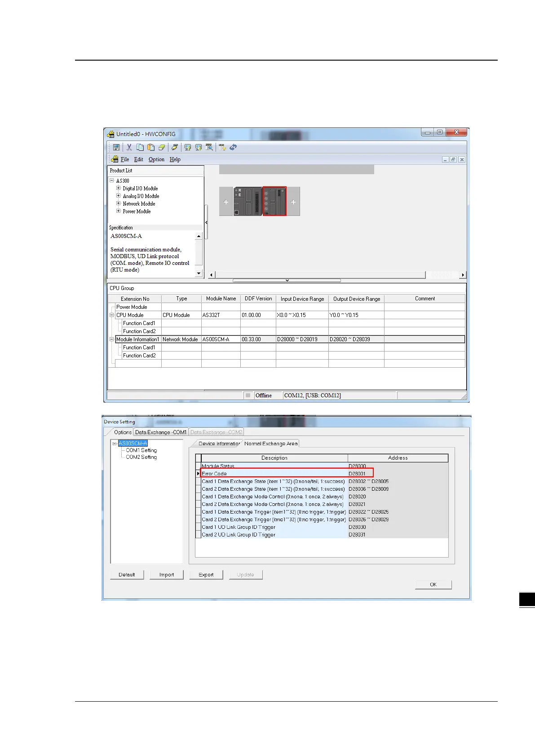Open the Device Information tab
The height and width of the screenshot is (756, 535).
(219, 444)
